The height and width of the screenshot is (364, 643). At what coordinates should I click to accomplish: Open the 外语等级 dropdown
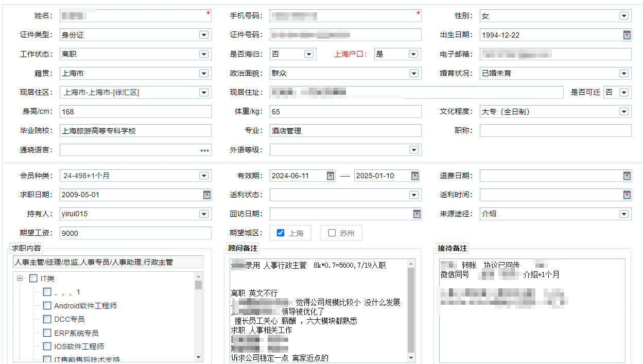414,150
